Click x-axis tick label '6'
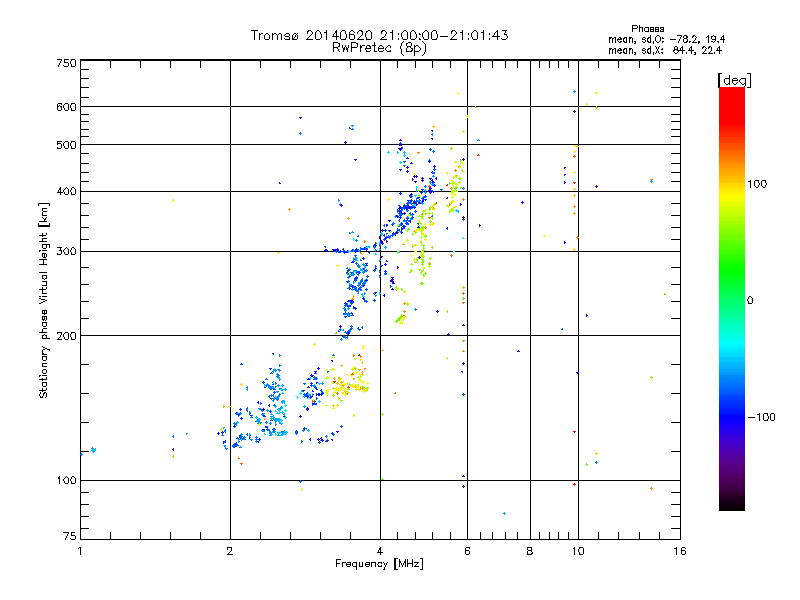The image size is (800, 600). tap(467, 551)
